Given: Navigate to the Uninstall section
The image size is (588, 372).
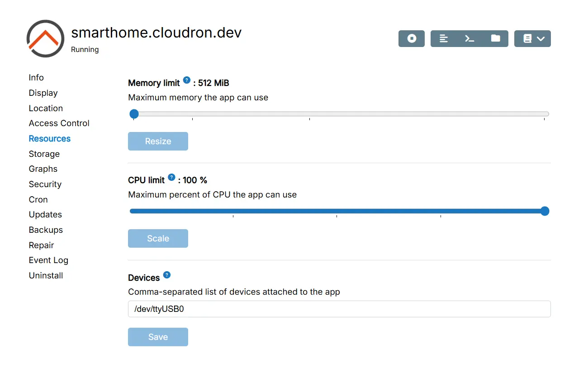Looking at the screenshot, I should point(46,276).
